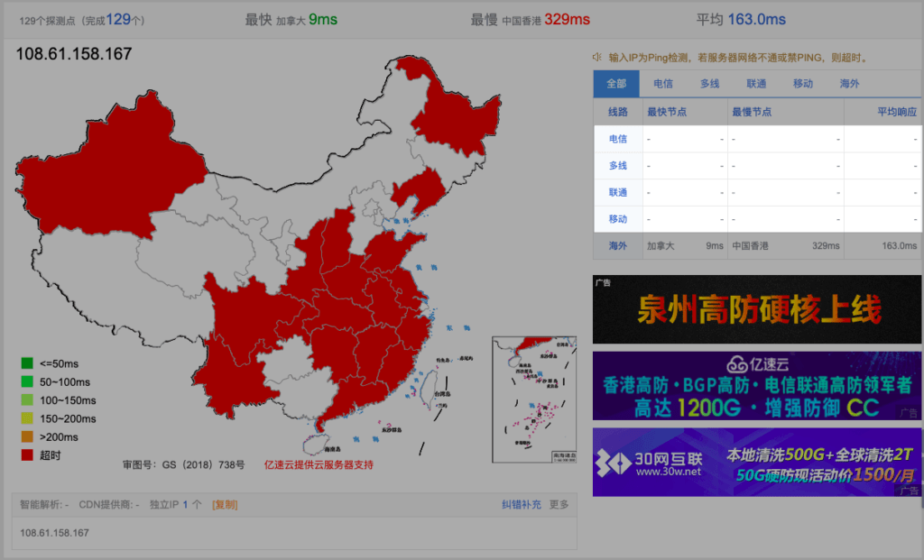Switch to the 全部 tab

point(616,84)
